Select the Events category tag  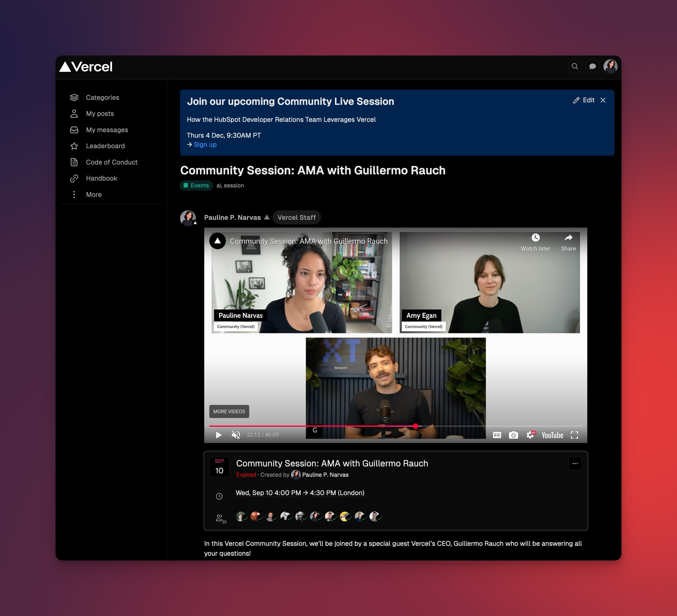(x=196, y=185)
